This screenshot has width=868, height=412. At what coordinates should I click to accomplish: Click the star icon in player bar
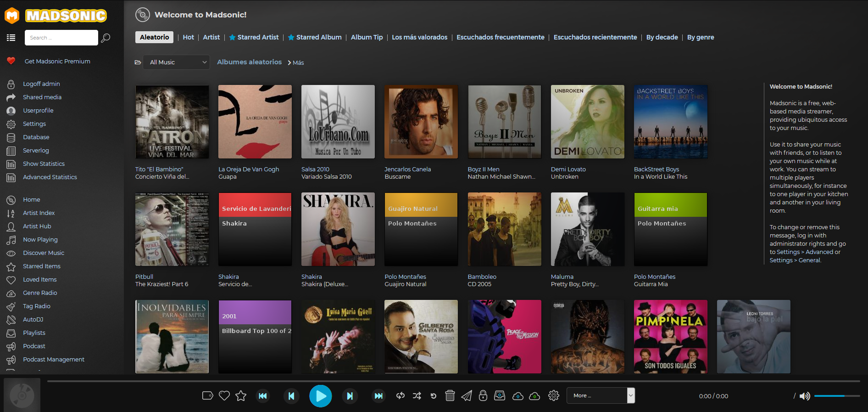click(x=241, y=395)
